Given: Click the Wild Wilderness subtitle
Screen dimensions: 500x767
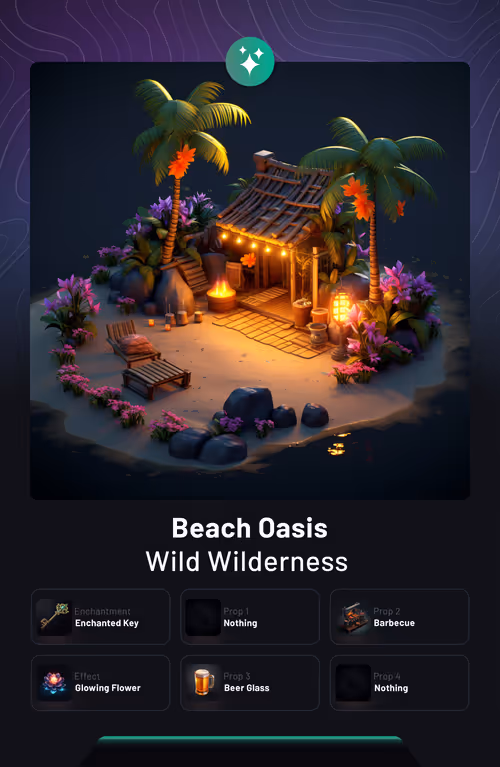Looking at the screenshot, I should [x=247, y=561].
